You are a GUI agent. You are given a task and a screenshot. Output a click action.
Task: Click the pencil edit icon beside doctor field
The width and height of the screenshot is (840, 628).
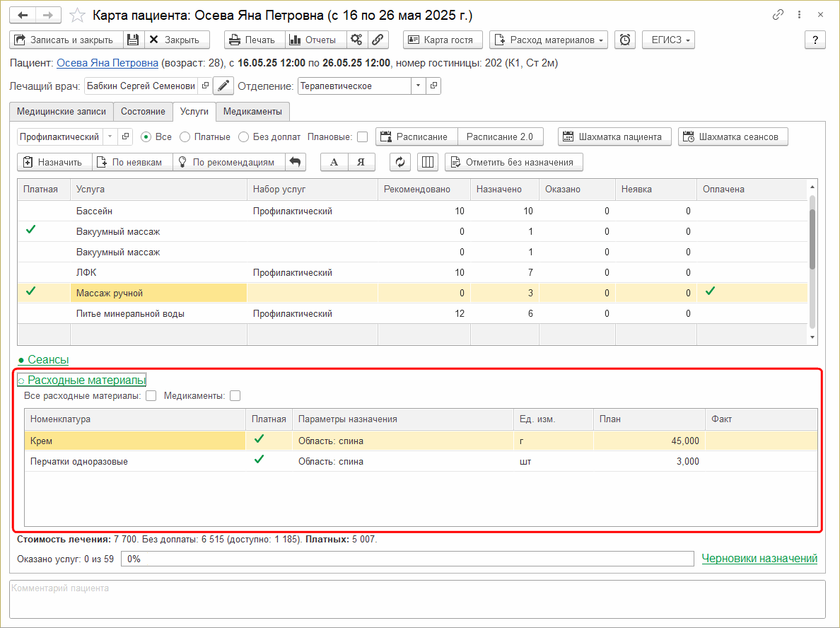223,86
